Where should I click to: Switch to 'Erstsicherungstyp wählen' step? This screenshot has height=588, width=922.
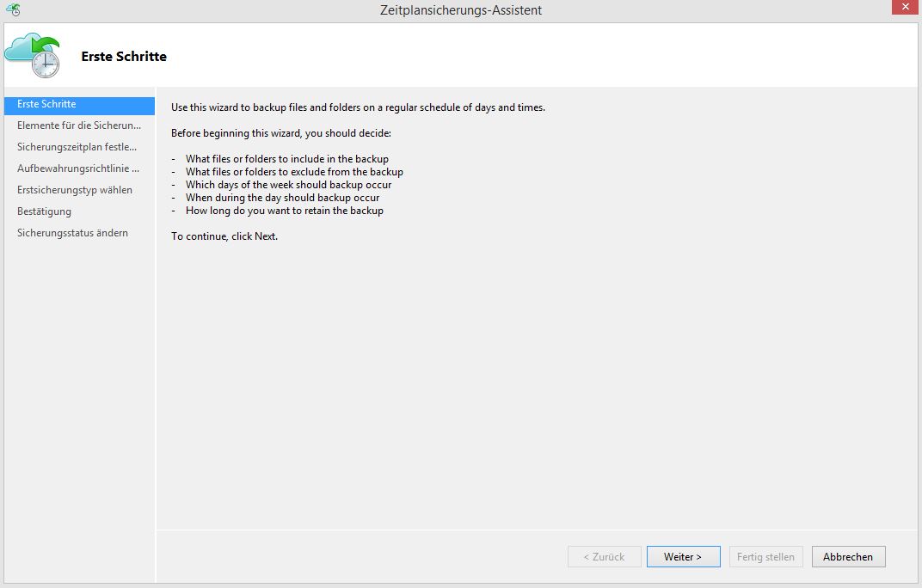(74, 190)
